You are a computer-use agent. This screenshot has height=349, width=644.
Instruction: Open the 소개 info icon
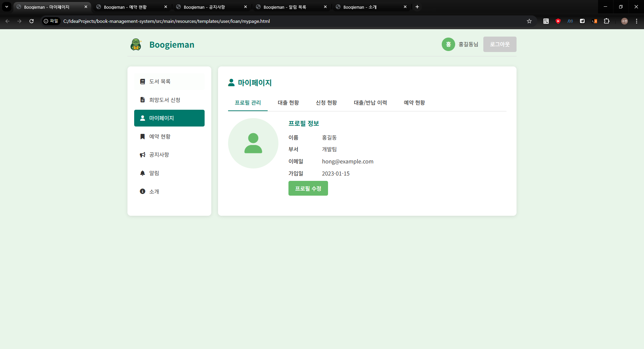pyautogui.click(x=143, y=191)
